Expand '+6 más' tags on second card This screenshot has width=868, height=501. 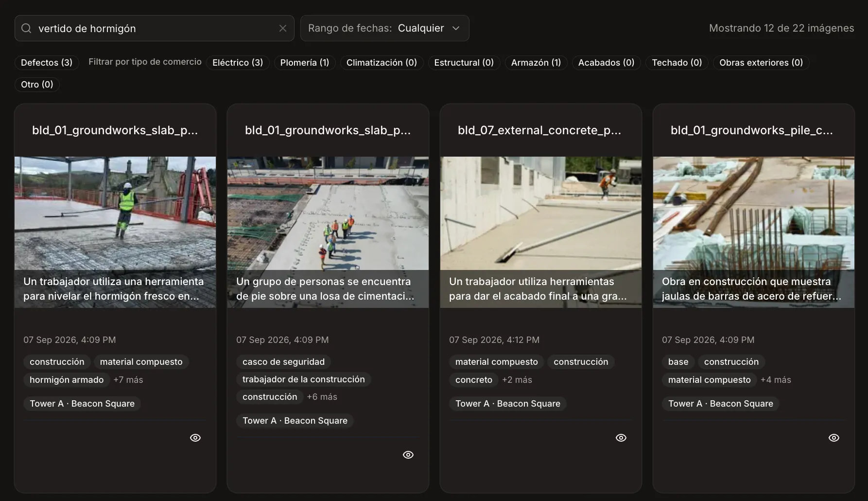tap(322, 397)
